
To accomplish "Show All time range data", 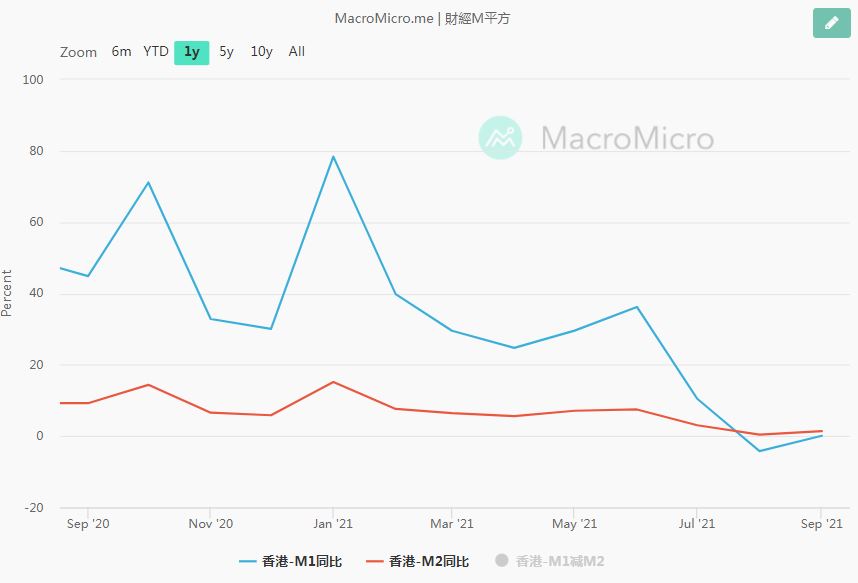I will [297, 52].
